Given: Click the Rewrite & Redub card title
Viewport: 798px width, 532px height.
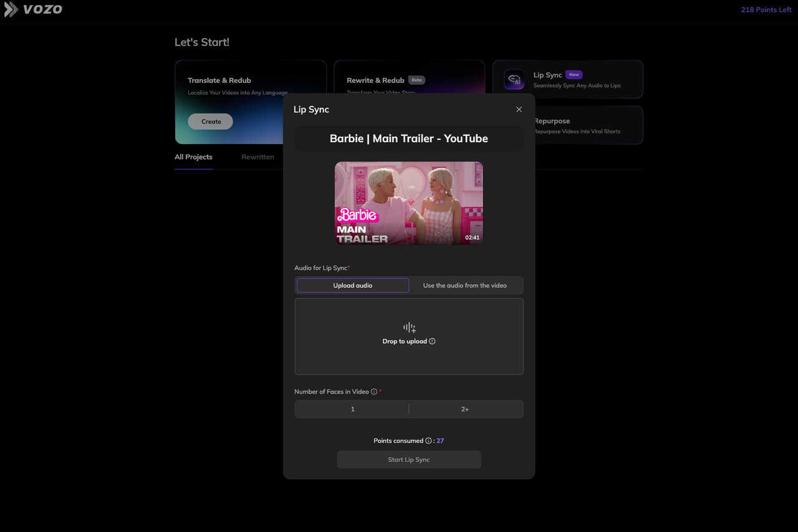Looking at the screenshot, I should [x=375, y=80].
